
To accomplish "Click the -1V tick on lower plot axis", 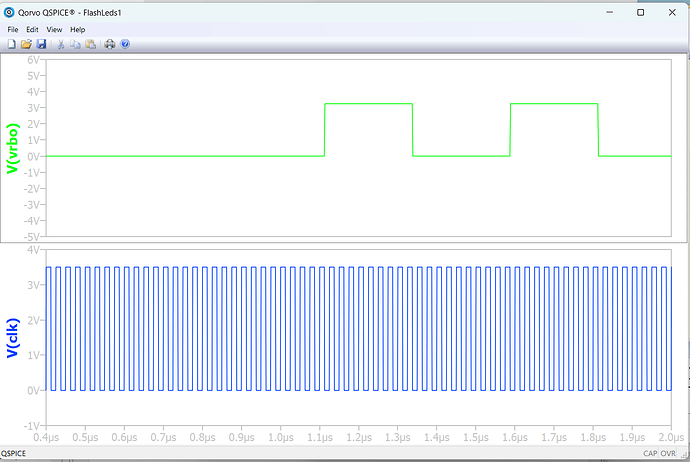I will [x=32, y=426].
